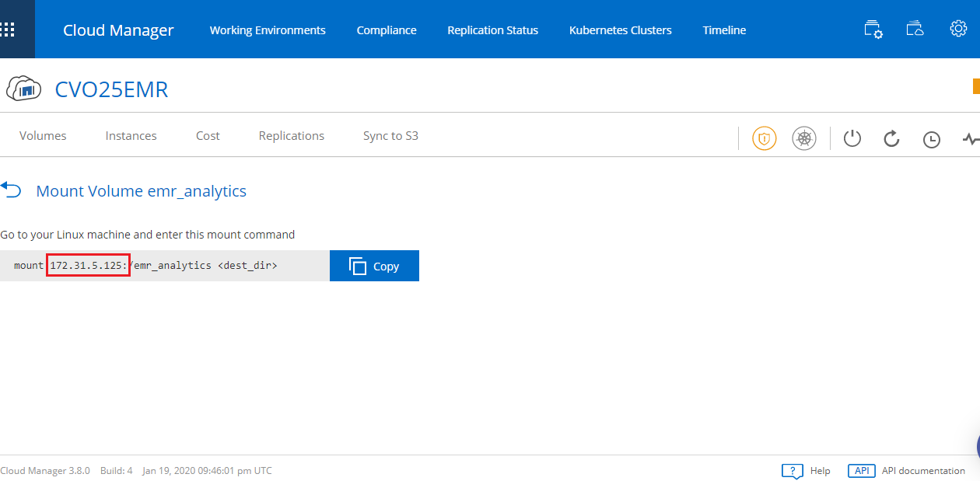Select the Sync to S3 tab
The height and width of the screenshot is (481, 980).
tap(390, 136)
